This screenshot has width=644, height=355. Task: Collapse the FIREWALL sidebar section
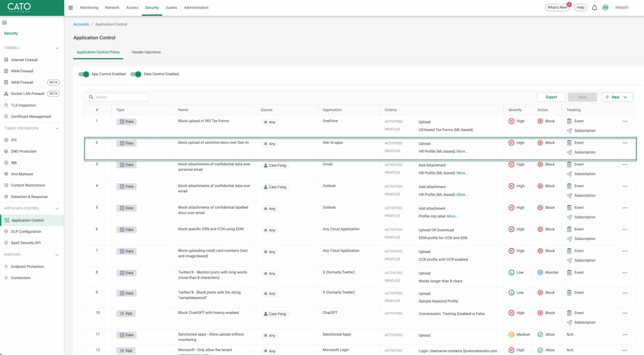pyautogui.click(x=57, y=48)
